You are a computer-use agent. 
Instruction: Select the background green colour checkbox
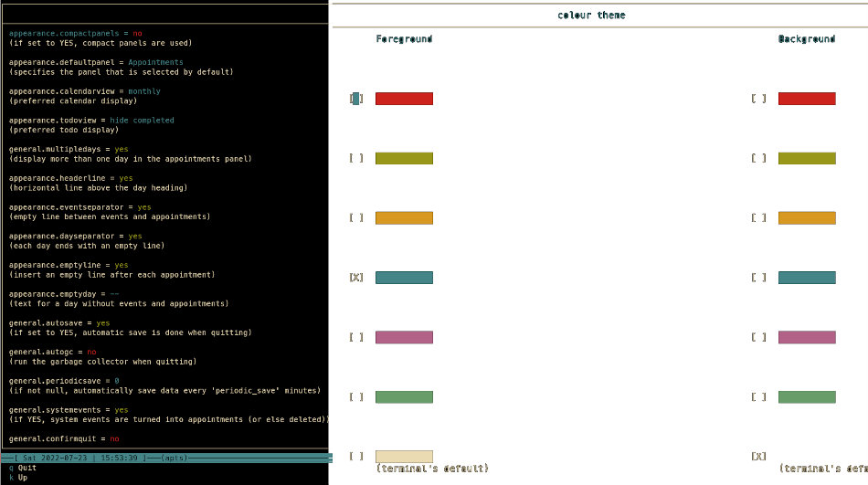(758, 396)
